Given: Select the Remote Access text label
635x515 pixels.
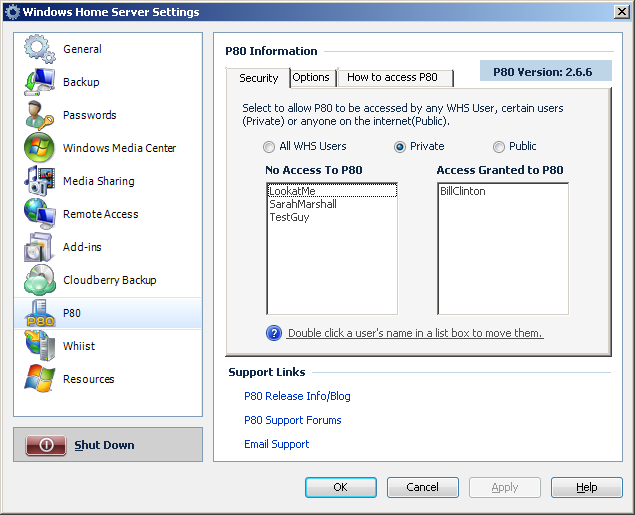Looking at the screenshot, I should click(100, 214).
